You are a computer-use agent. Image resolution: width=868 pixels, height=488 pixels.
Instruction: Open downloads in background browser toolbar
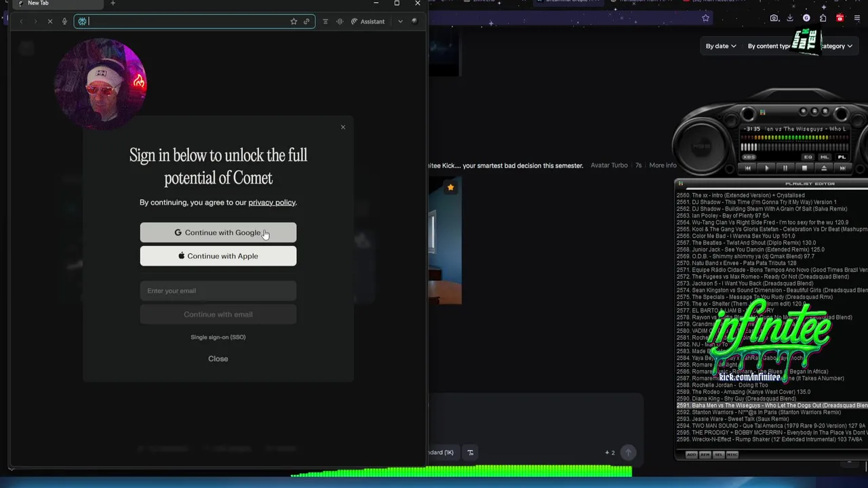pyautogui.click(x=790, y=18)
